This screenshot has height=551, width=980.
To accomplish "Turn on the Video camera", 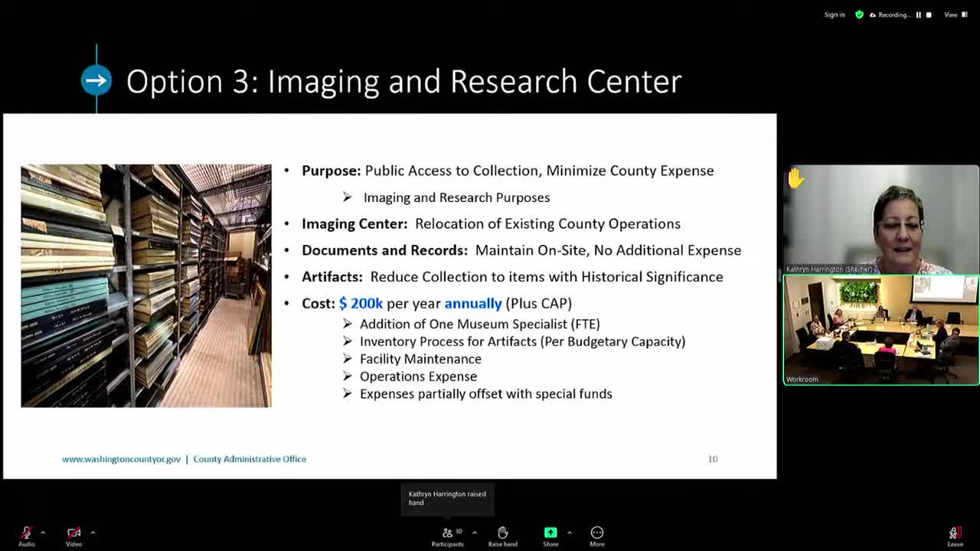I will (x=73, y=535).
